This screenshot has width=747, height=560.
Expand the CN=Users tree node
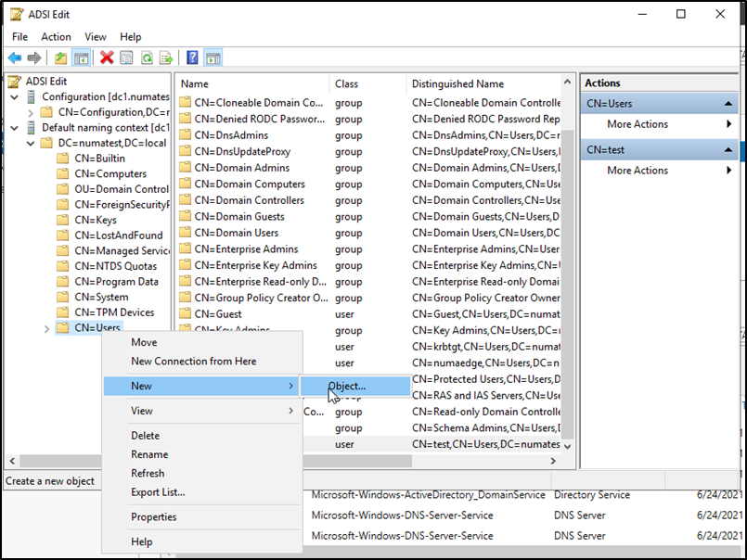pos(47,328)
